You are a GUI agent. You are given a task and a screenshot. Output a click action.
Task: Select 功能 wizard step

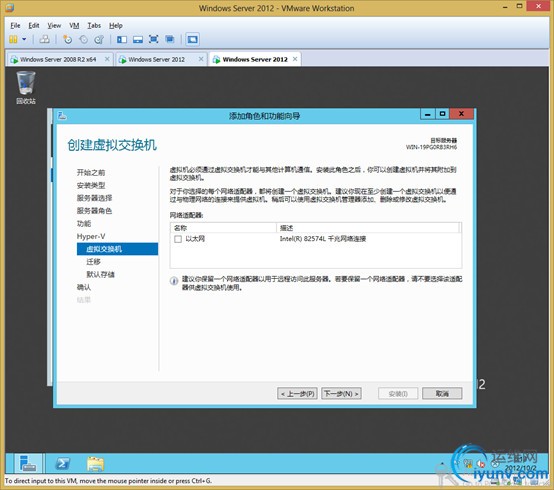84,224
